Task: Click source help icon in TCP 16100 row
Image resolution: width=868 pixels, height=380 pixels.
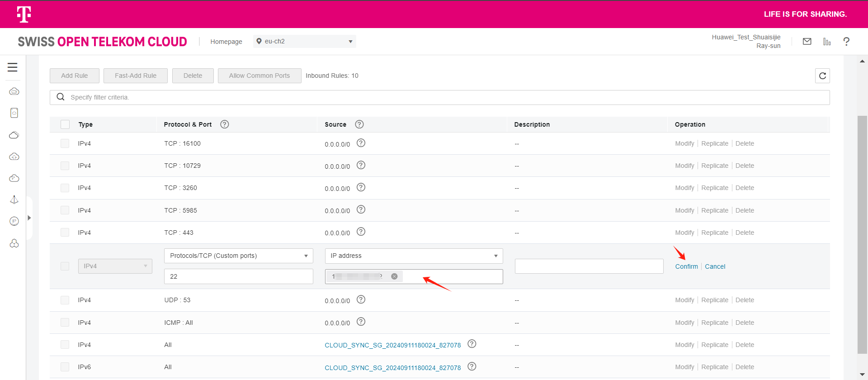Action: pyautogui.click(x=361, y=143)
